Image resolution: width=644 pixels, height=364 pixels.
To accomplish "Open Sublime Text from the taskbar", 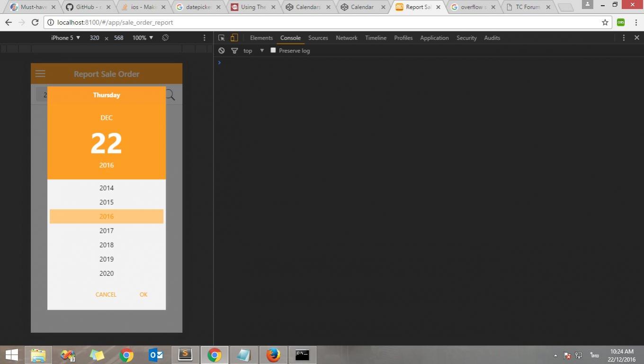I will click(185, 355).
